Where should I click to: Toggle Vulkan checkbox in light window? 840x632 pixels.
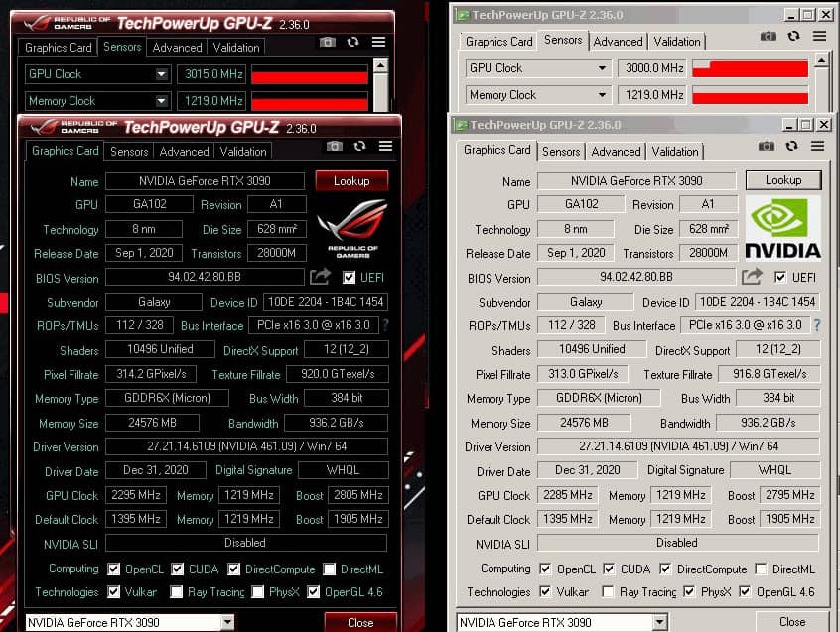545,592
